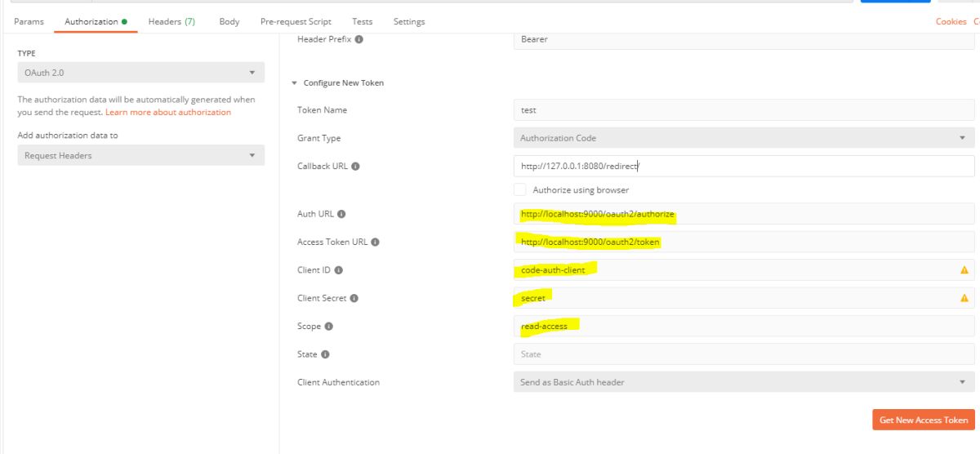The width and height of the screenshot is (980, 454).
Task: Edit the Token Name field
Action: (744, 109)
